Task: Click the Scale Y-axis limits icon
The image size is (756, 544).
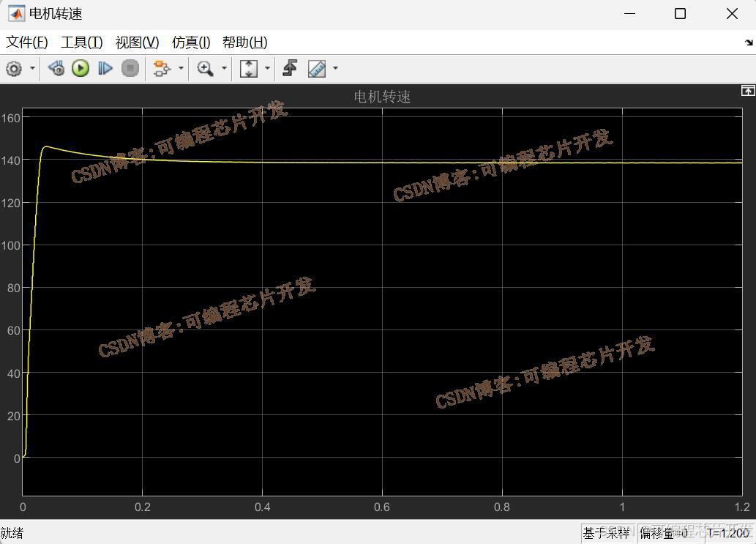Action: coord(249,69)
